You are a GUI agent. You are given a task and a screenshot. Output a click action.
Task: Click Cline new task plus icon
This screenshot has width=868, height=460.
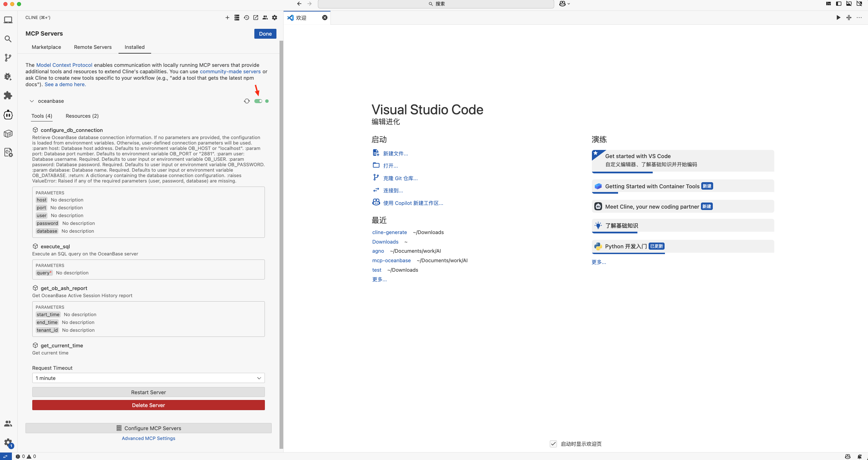tap(227, 18)
